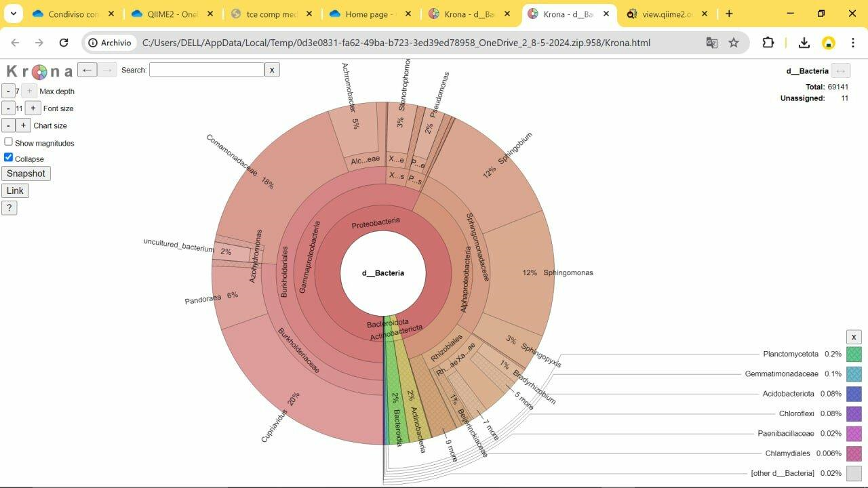This screenshot has width=868, height=488.
Task: Translate this page with the translate icon
Action: click(711, 43)
